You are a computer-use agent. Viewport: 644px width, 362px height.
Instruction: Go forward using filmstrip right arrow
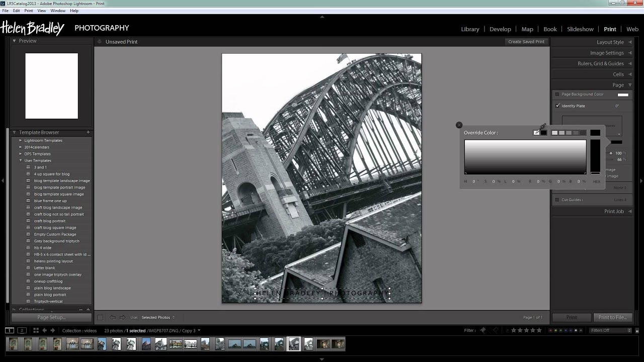coord(52,330)
